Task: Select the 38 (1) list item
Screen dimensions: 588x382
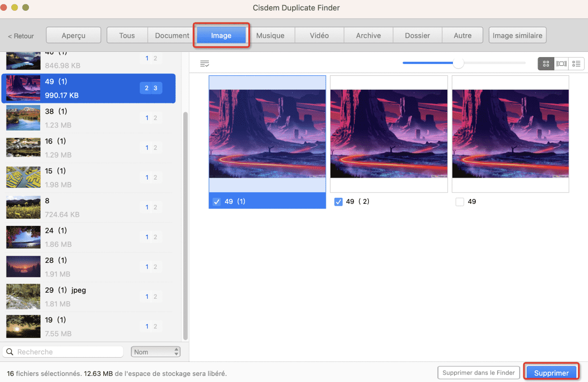Action: click(88, 118)
